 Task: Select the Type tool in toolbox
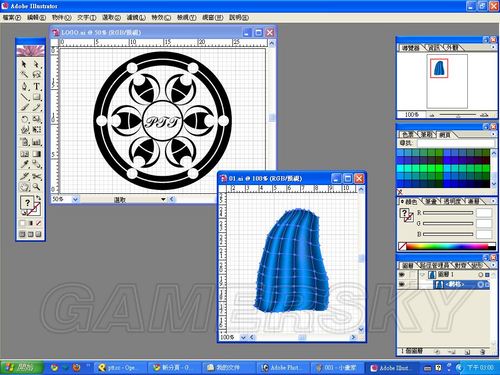[x=36, y=86]
